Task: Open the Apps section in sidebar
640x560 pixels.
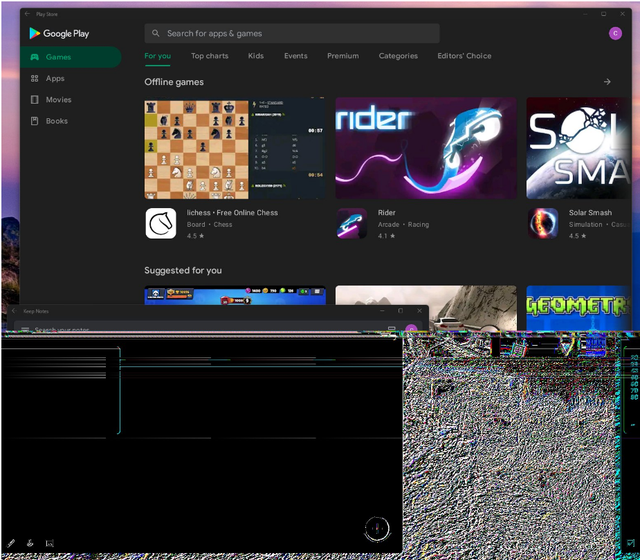Action: point(54,78)
